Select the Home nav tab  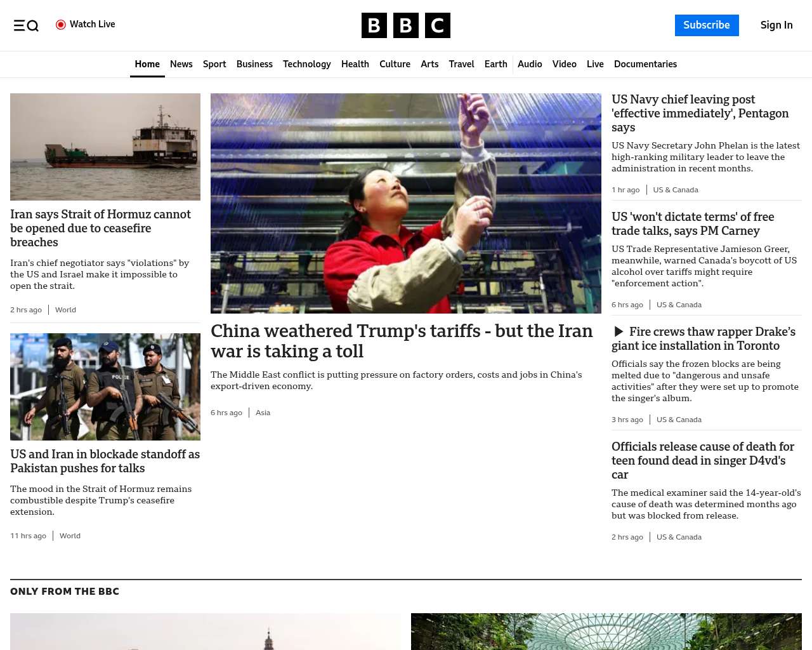147,64
